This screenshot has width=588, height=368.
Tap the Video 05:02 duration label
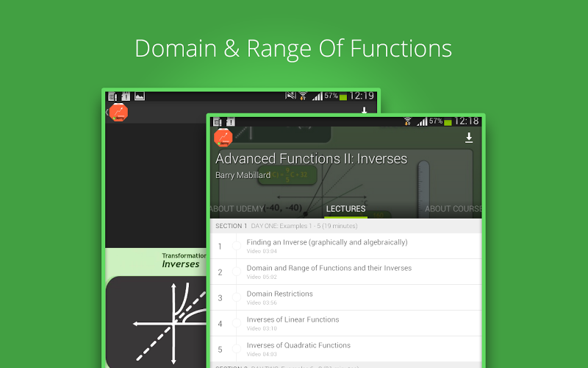pyautogui.click(x=262, y=277)
